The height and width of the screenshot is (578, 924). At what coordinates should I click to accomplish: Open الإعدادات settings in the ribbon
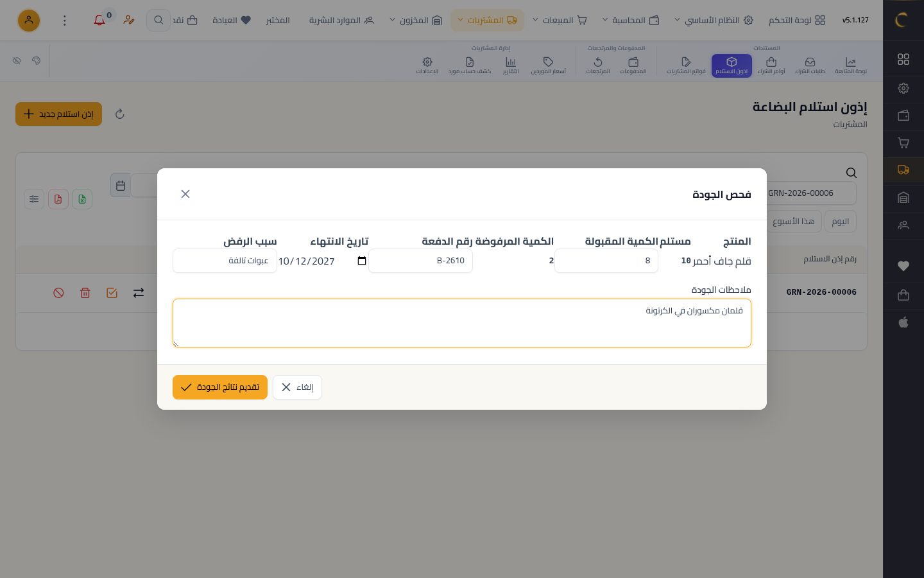tap(427, 66)
